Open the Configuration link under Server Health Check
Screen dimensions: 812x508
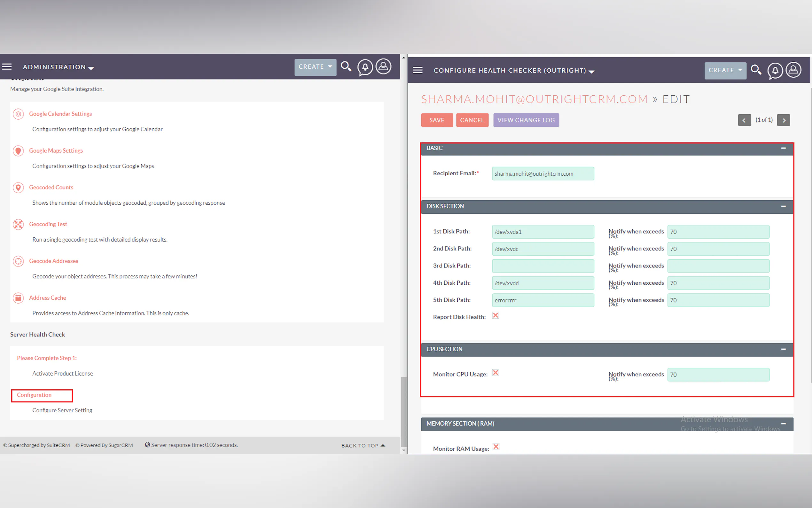point(34,395)
